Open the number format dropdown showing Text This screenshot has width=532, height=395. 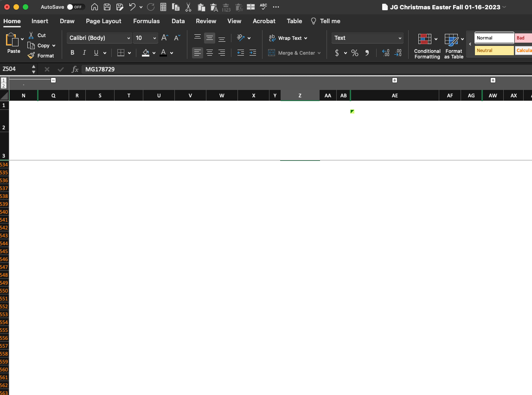[x=367, y=38]
